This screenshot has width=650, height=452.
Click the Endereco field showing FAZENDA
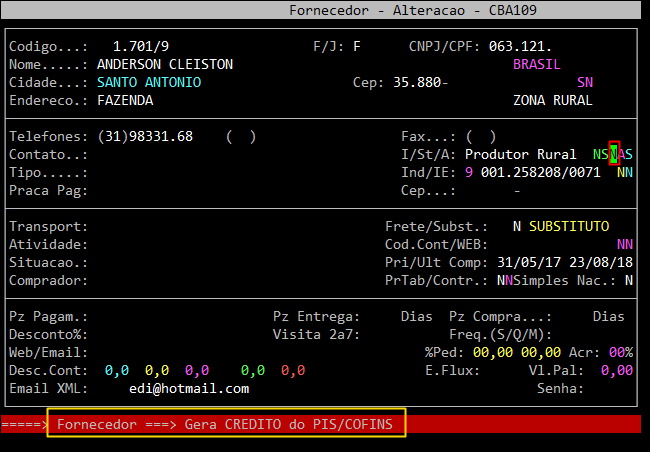point(125,100)
